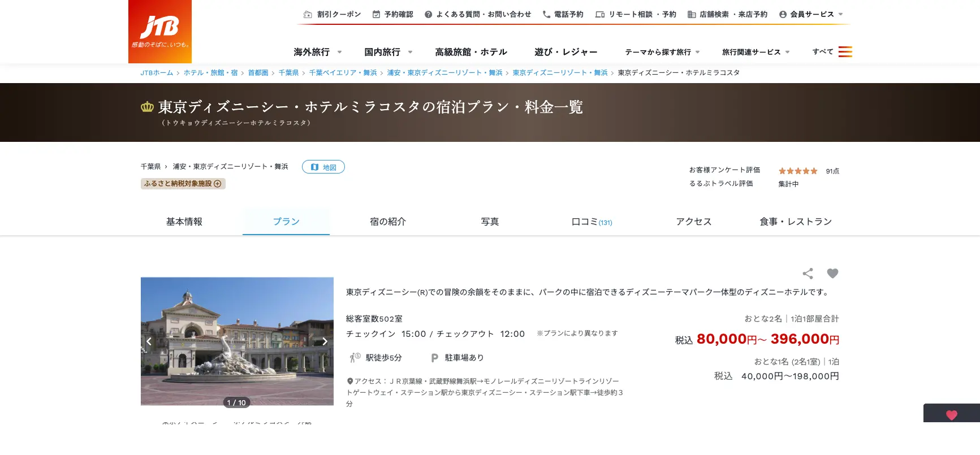This screenshot has height=455, width=980.
Task: Open 電話予約 phone reservation
Action: [563, 15]
